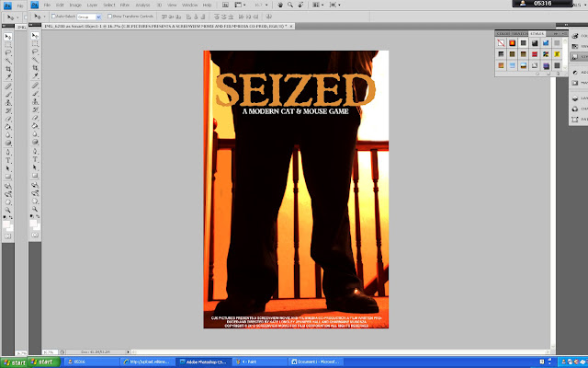The image size is (588, 368).
Task: Open the Channels panel icon in the right dock
Action: pos(575,109)
